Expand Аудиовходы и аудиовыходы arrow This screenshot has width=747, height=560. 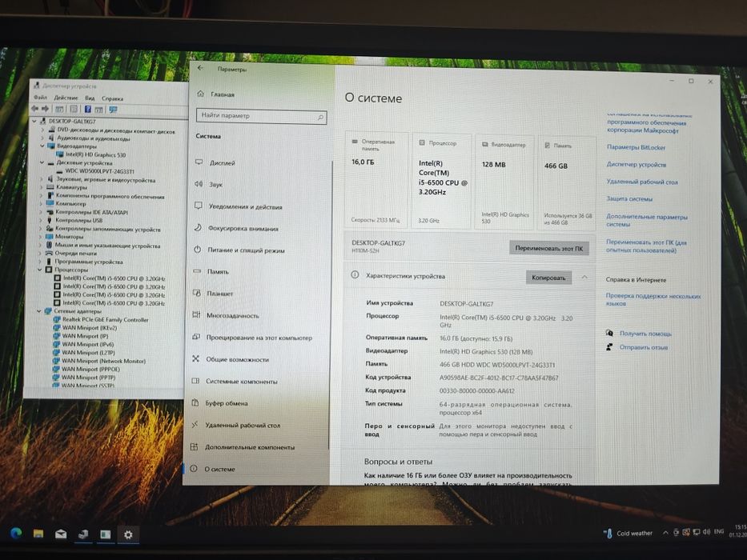point(42,138)
